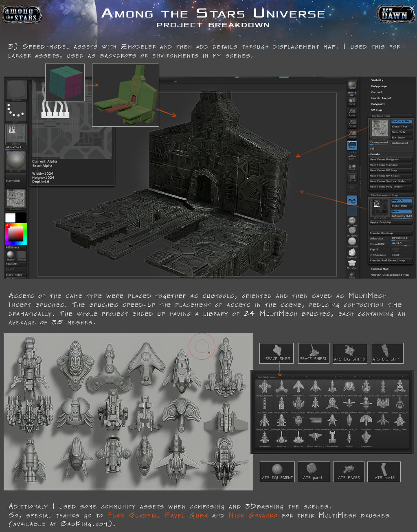Expand the Visibility subpalette
The image size is (417, 532).
coord(377,80)
